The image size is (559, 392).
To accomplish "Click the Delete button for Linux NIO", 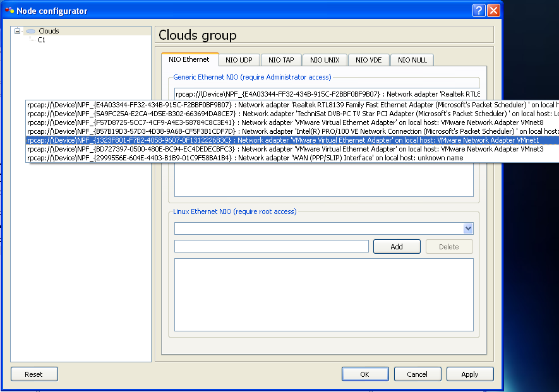I will pyautogui.click(x=449, y=247).
